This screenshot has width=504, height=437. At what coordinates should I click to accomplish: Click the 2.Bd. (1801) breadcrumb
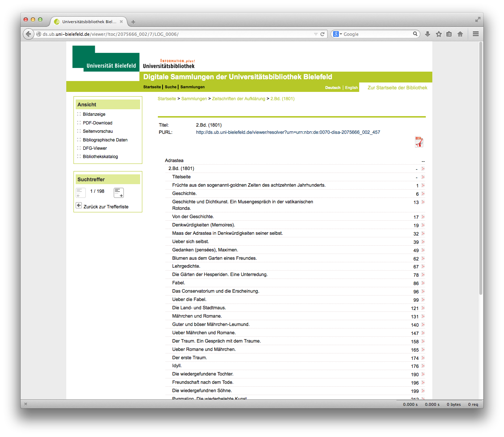pyautogui.click(x=282, y=99)
